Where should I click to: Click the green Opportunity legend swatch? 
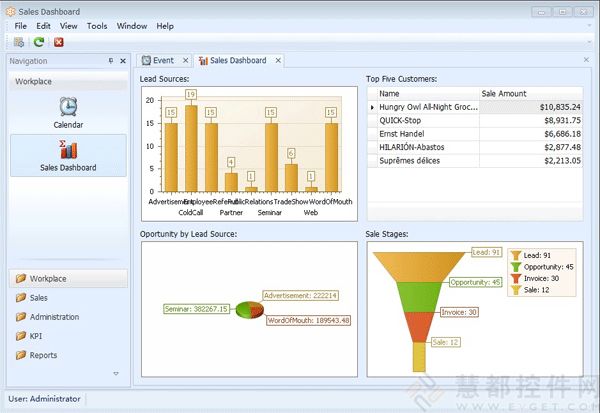[x=516, y=267]
